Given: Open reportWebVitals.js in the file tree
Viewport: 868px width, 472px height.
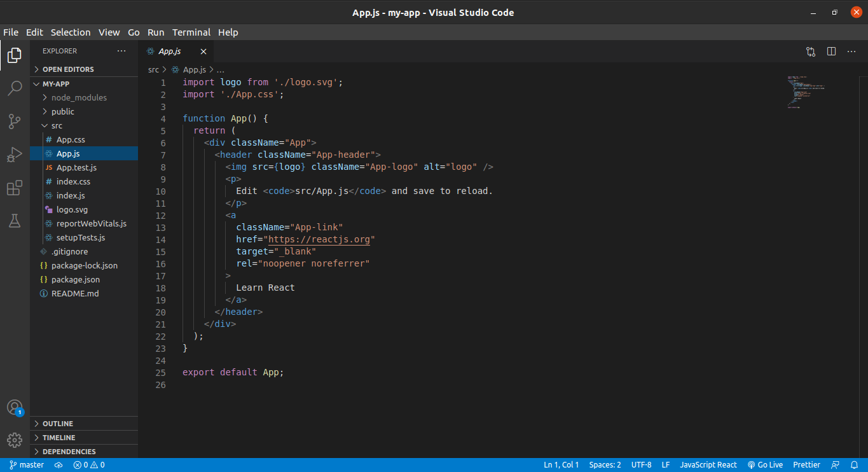Looking at the screenshot, I should coord(84,223).
